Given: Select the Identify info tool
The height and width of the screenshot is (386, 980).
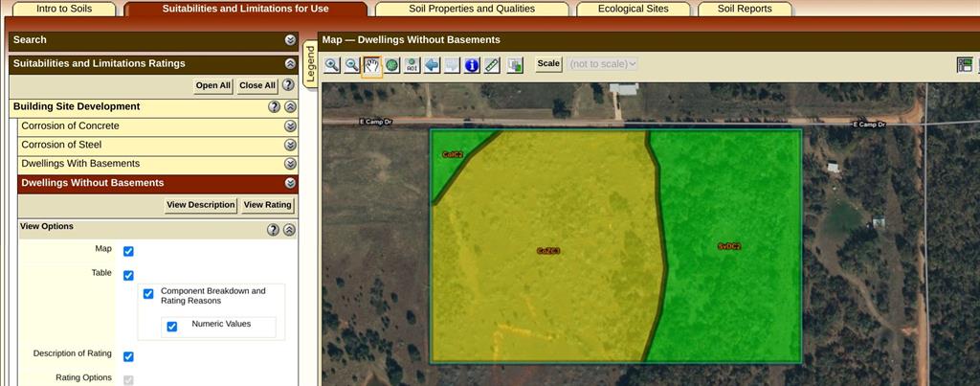Looking at the screenshot, I should pos(472,64).
